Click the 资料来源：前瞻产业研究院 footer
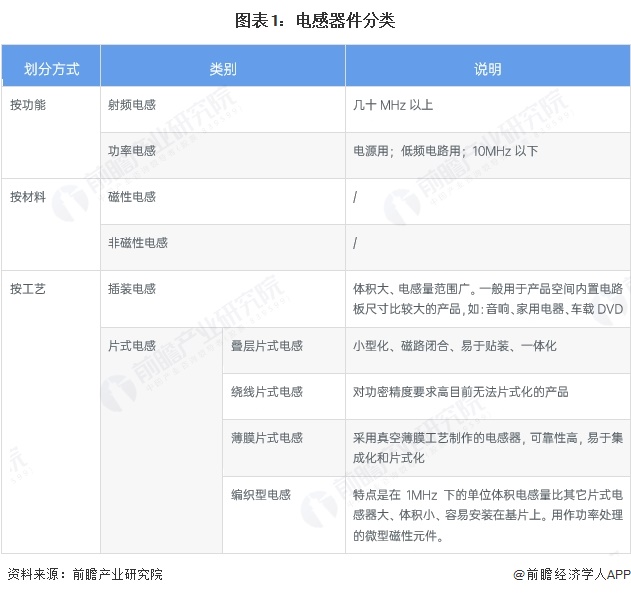Screen dimensions: 631x595 (x=85, y=574)
